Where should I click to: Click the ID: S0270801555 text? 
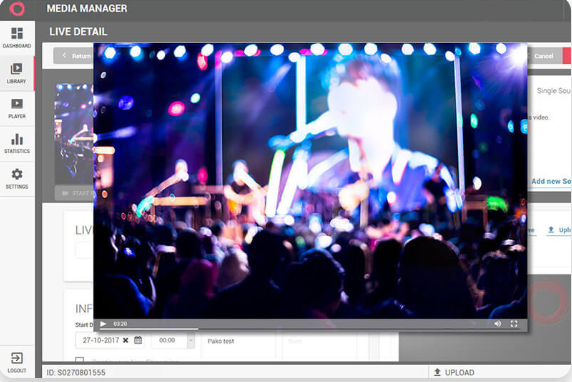point(76,373)
